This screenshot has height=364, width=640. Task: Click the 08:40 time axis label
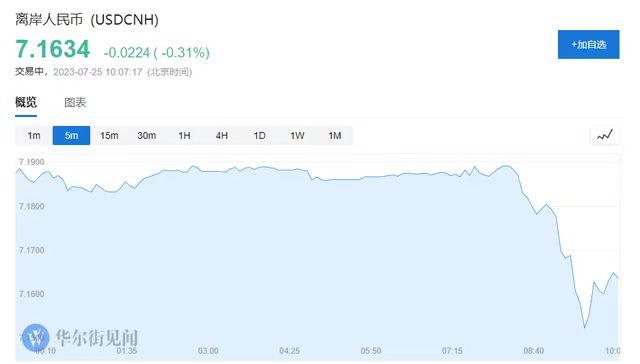(533, 351)
